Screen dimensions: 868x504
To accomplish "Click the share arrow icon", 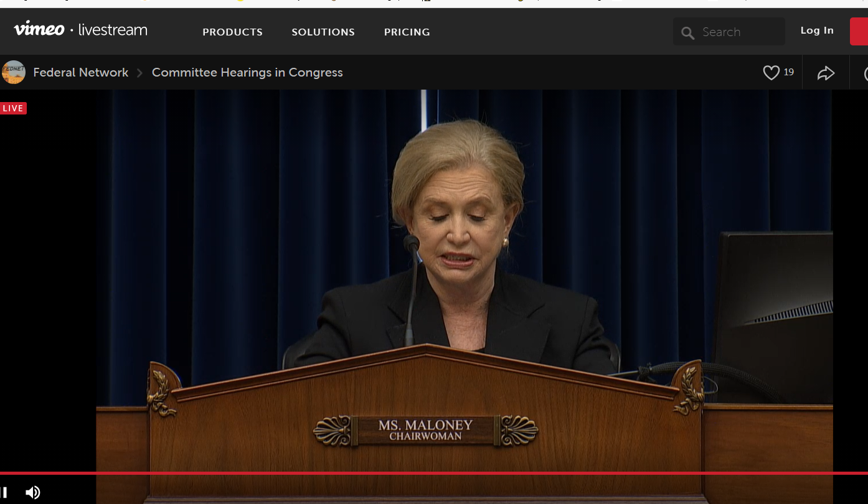I will point(826,73).
